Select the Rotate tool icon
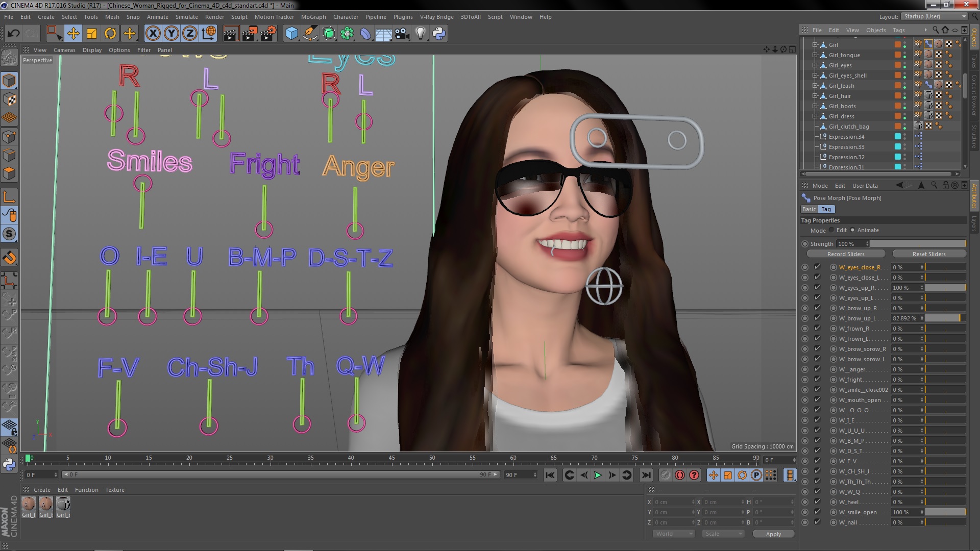 110,34
